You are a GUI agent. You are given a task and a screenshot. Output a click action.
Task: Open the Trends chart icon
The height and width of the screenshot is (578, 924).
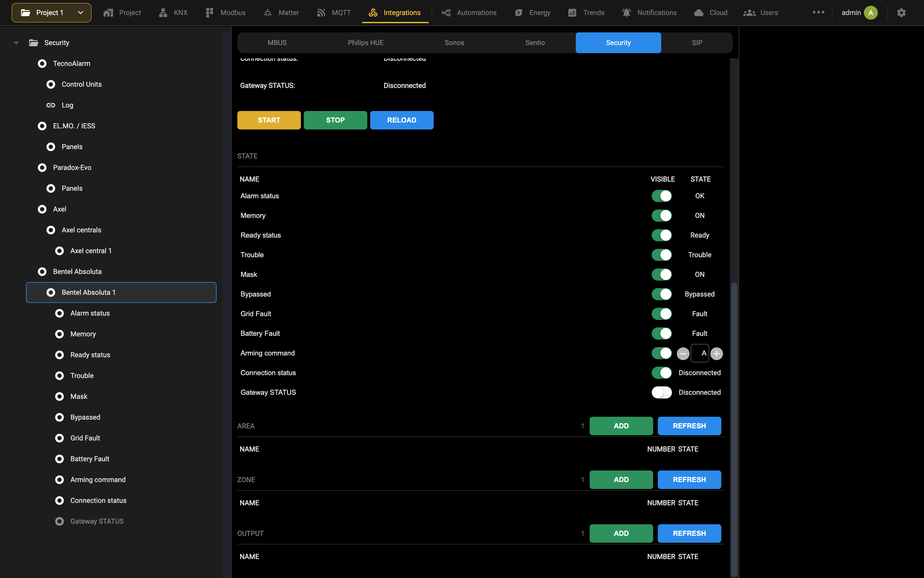(x=572, y=13)
